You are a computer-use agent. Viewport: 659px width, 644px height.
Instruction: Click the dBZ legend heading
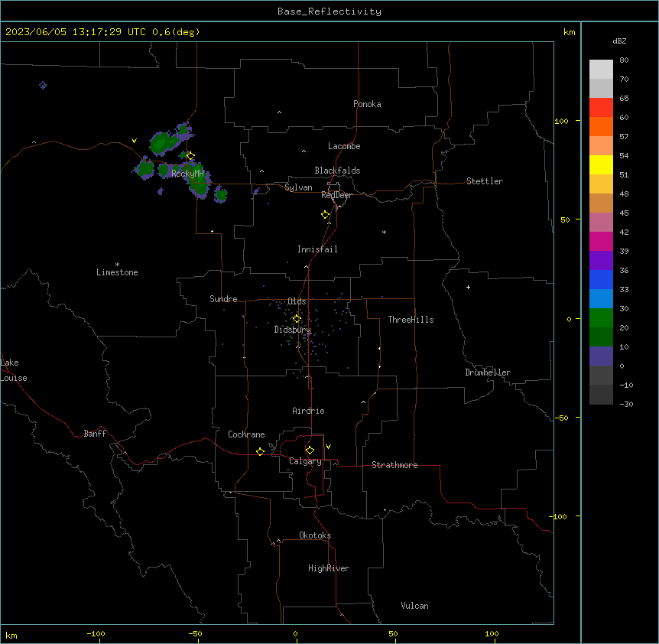point(619,41)
